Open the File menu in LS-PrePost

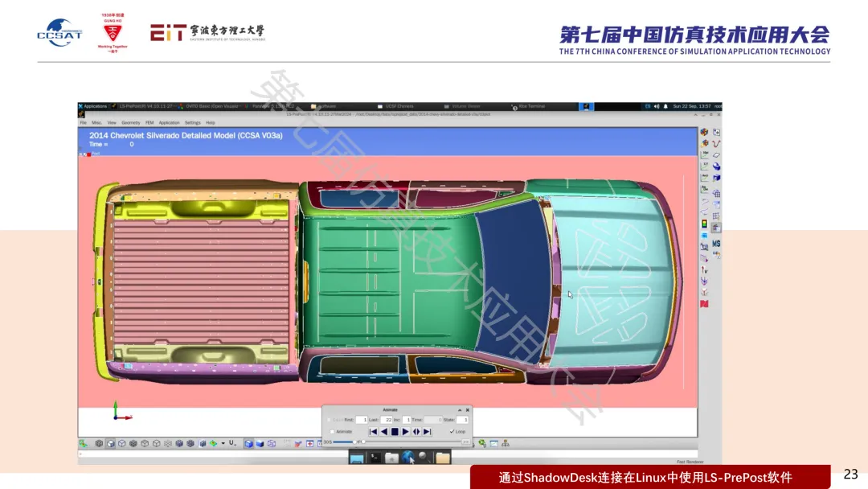[83, 123]
